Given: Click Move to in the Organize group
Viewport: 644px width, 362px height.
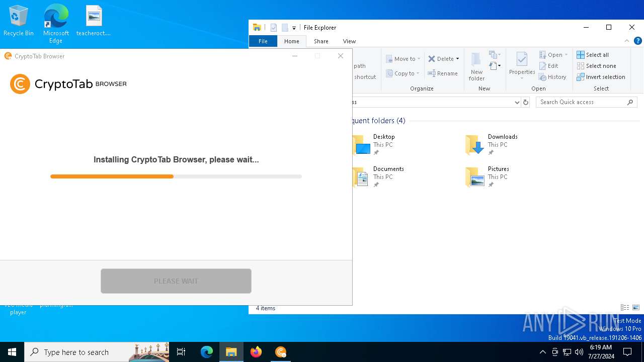Looking at the screenshot, I should pyautogui.click(x=403, y=59).
